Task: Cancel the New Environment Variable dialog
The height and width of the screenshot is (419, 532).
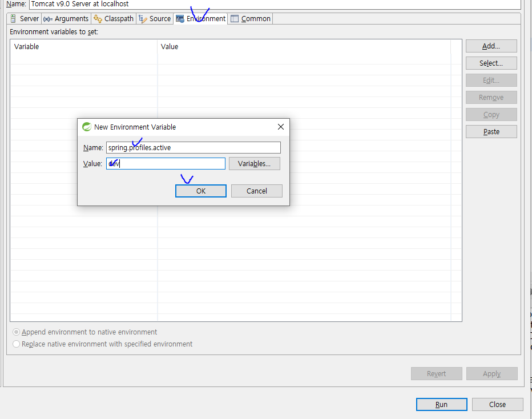Action: click(x=257, y=191)
